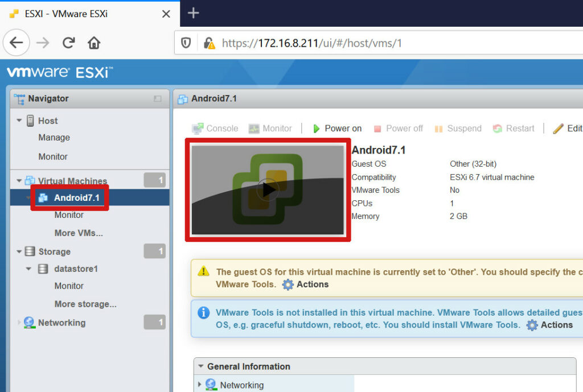The width and height of the screenshot is (583, 392).
Task: Select Networking in the Navigator
Action: (61, 323)
